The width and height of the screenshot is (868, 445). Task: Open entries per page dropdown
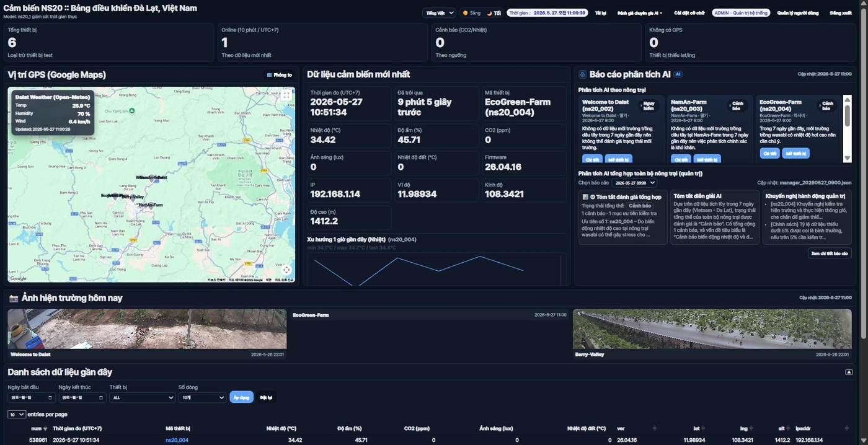coord(17,414)
